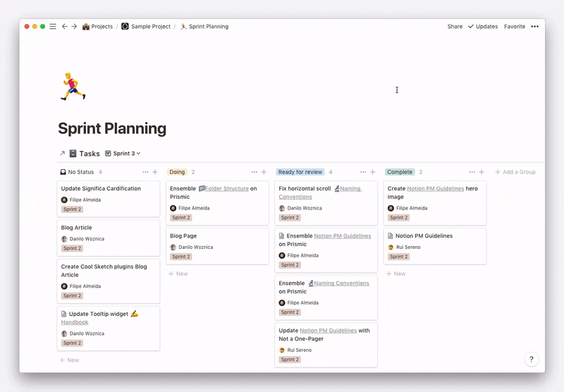Screen dimensions: 564x392
Task: Click the page icon on Update Tooltip widget card
Action: pos(63,314)
